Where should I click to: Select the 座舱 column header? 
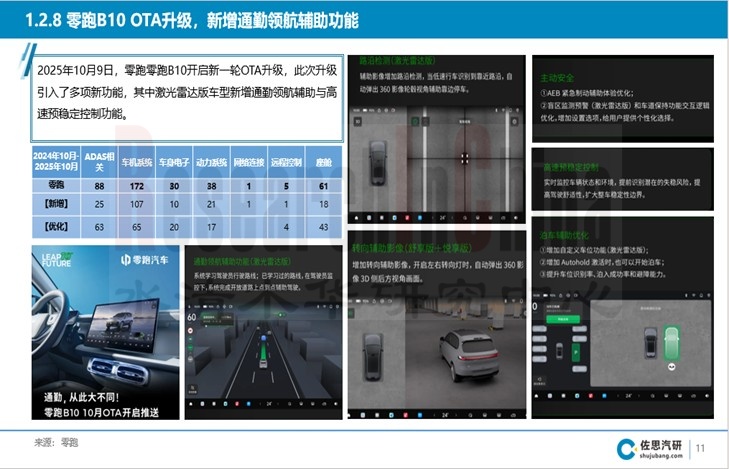pyautogui.click(x=324, y=162)
